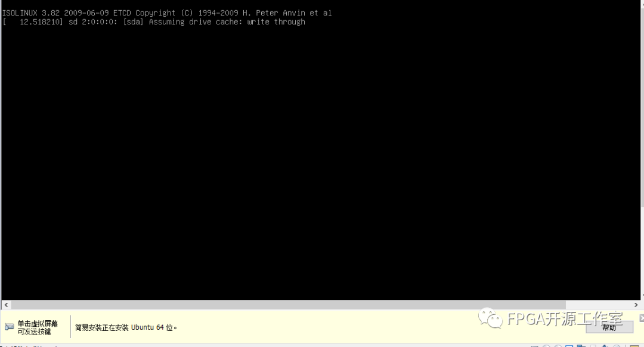Click the keyboard icon in the info bar
Viewport: 644px width, 347px height.
tap(9, 327)
